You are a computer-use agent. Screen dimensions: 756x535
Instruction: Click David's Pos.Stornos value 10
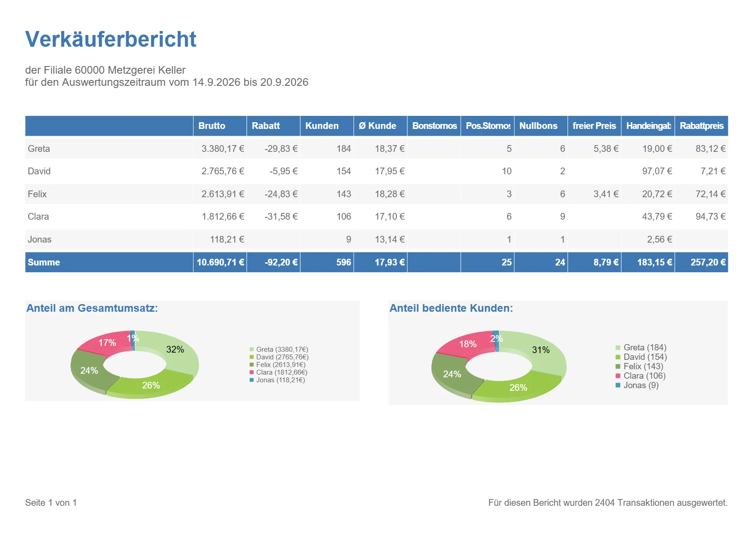(507, 171)
